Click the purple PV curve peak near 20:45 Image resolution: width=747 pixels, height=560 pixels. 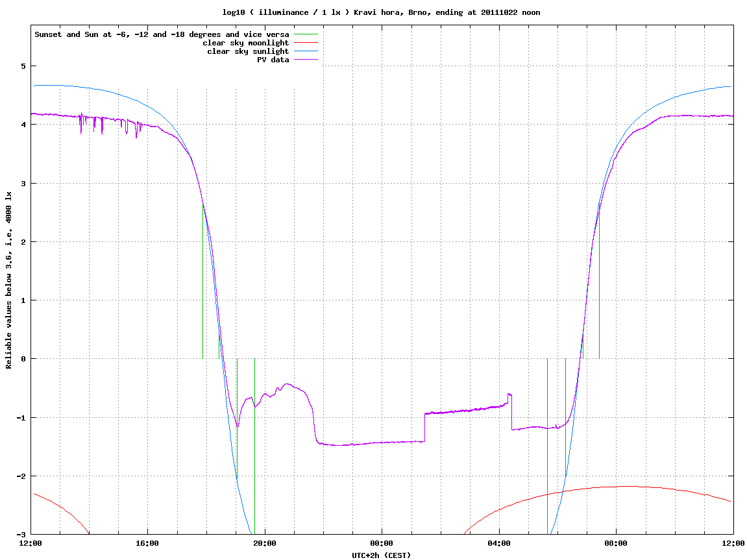(287, 383)
